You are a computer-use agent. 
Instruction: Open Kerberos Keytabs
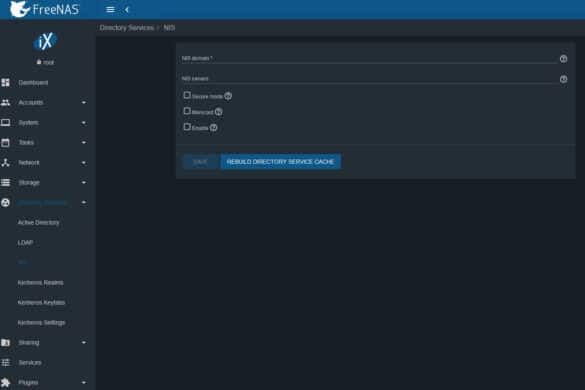pos(41,302)
